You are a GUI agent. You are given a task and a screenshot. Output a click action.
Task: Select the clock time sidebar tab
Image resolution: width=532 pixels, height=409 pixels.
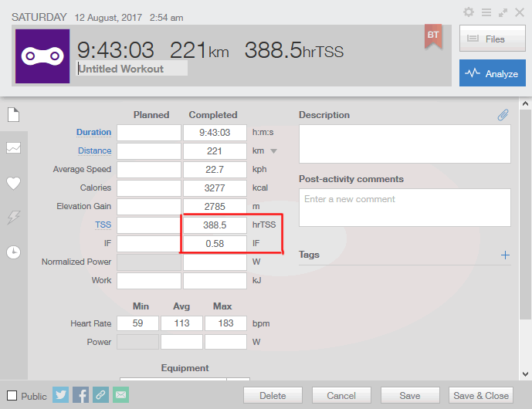coord(14,252)
